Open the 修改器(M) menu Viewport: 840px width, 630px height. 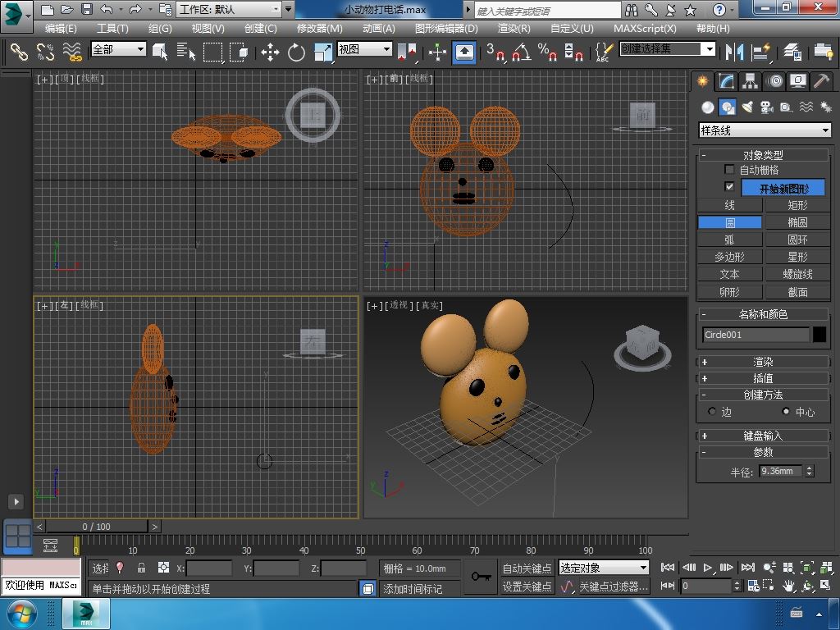(x=319, y=28)
